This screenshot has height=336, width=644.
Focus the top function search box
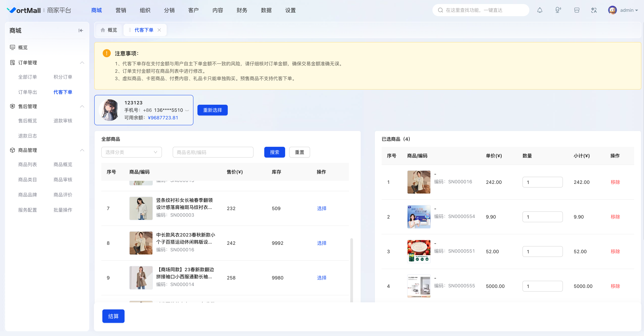click(481, 10)
